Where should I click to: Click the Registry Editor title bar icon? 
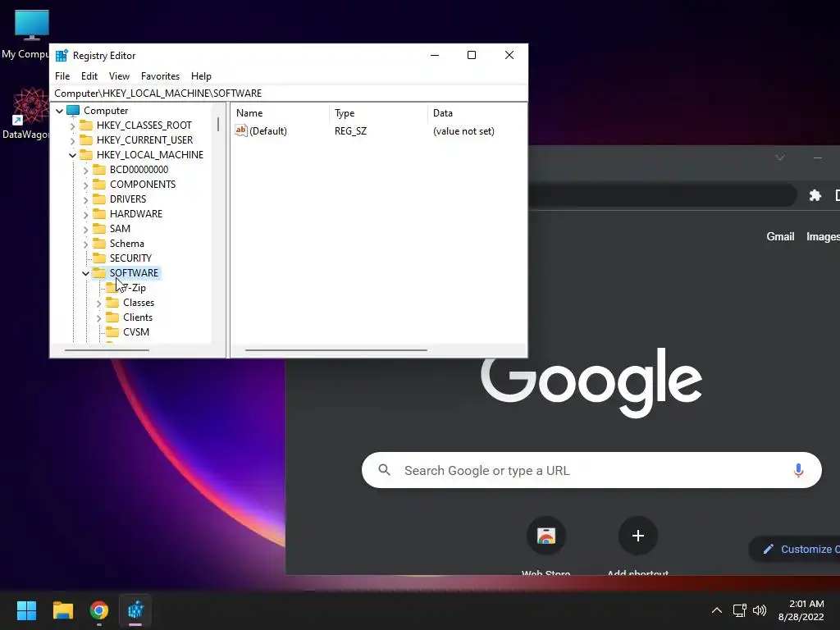(62, 56)
